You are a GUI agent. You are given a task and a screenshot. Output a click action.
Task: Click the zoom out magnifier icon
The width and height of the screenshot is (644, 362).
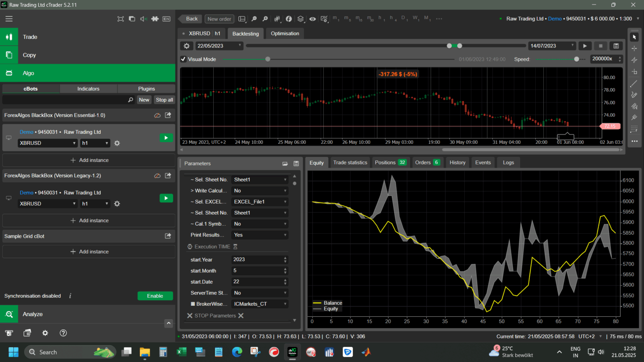point(254,19)
